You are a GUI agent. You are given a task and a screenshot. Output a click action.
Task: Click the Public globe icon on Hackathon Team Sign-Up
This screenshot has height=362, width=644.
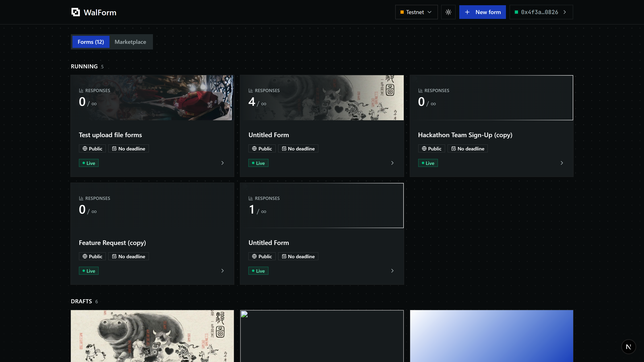tap(424, 149)
